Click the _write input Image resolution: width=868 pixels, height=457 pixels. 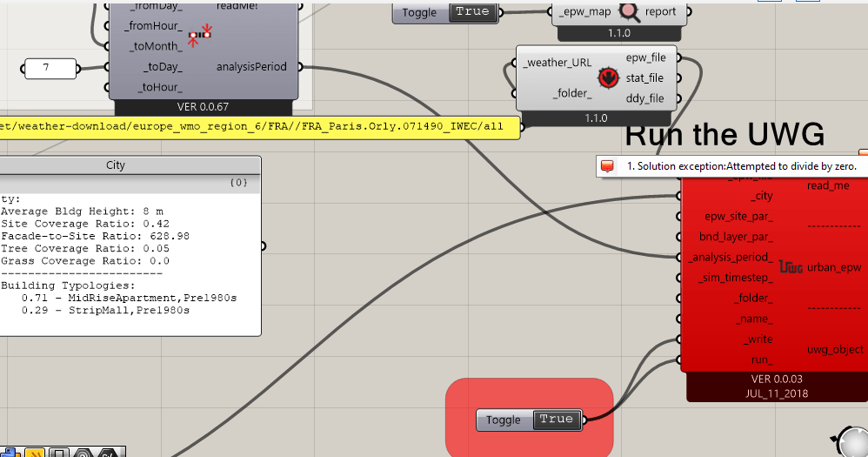coord(758,339)
